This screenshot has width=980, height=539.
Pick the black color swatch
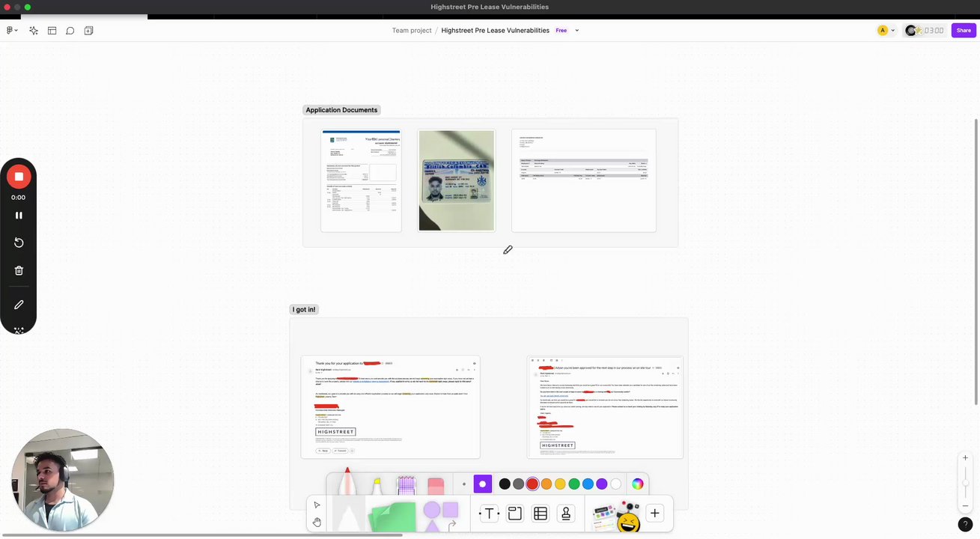pyautogui.click(x=505, y=484)
